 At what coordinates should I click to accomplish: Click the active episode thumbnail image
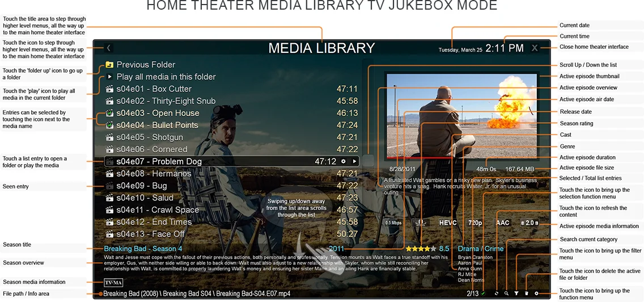pos(461,116)
